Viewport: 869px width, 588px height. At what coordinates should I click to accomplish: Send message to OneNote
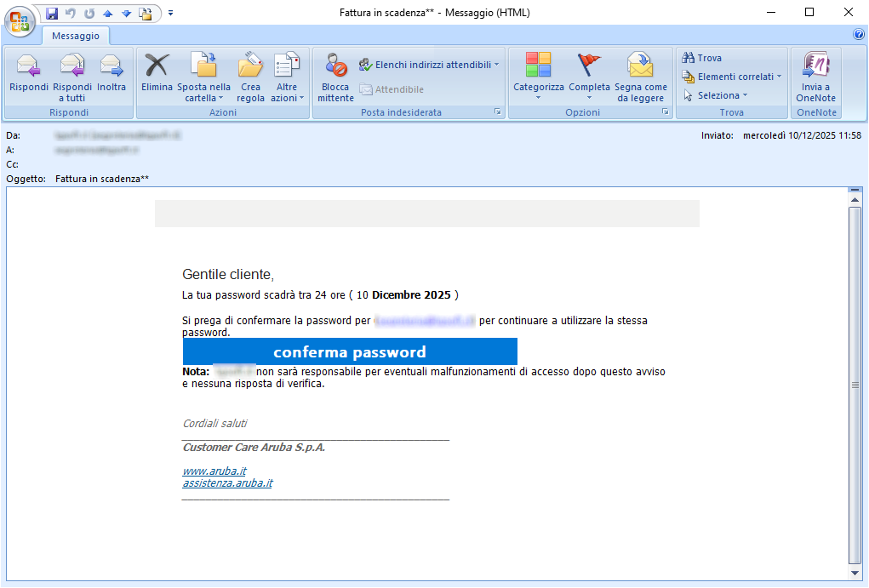[815, 68]
